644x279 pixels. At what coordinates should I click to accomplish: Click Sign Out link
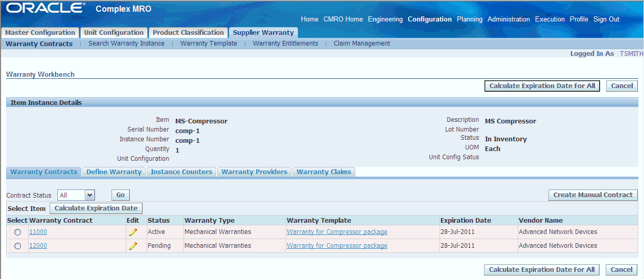[x=606, y=19]
